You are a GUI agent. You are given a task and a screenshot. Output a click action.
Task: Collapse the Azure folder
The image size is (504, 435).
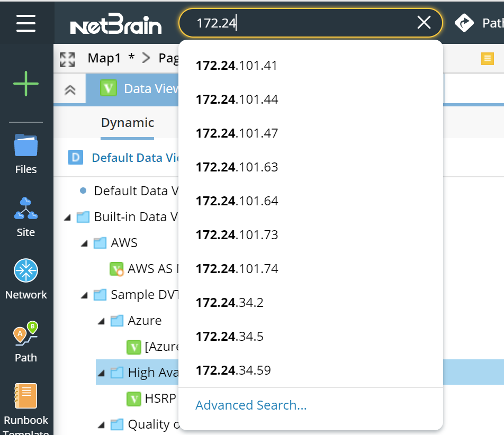(x=101, y=321)
